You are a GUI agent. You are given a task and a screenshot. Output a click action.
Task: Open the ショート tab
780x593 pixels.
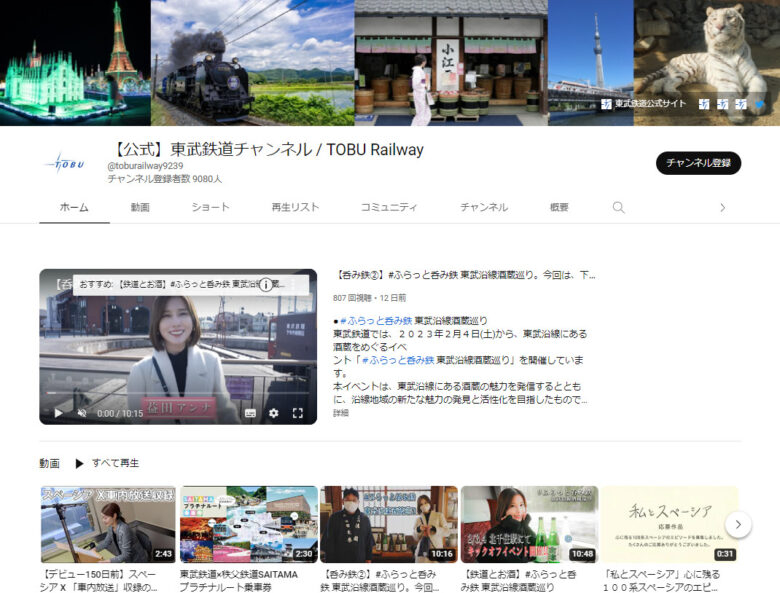pos(210,207)
